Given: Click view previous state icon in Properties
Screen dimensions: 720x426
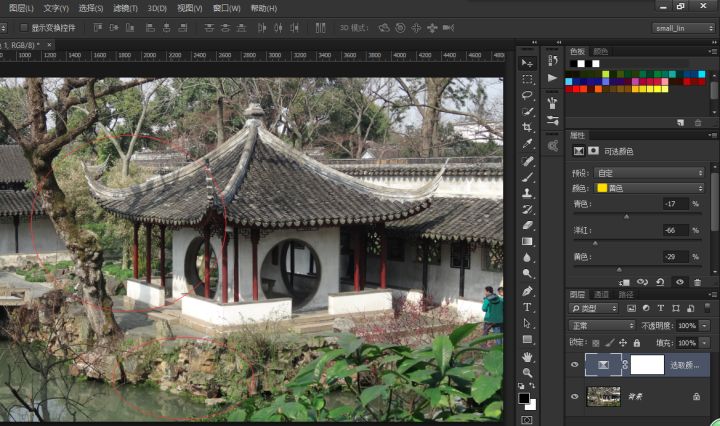Looking at the screenshot, I should (x=642, y=282).
